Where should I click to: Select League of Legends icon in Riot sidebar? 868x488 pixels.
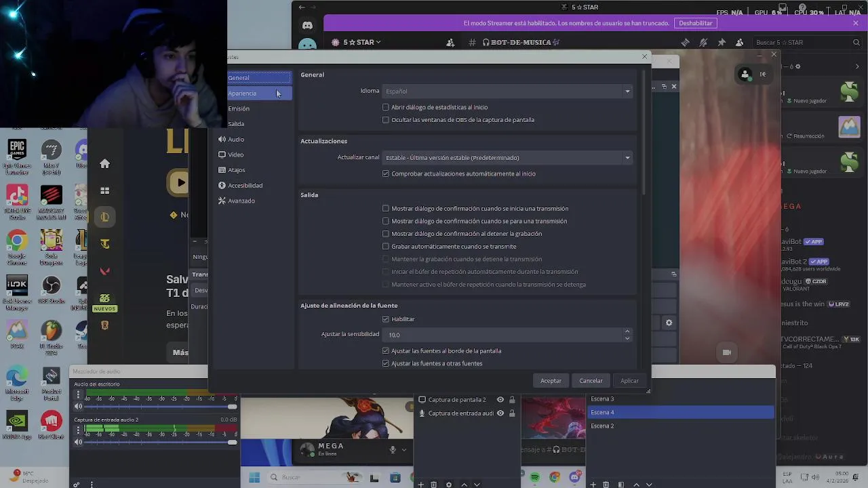104,217
